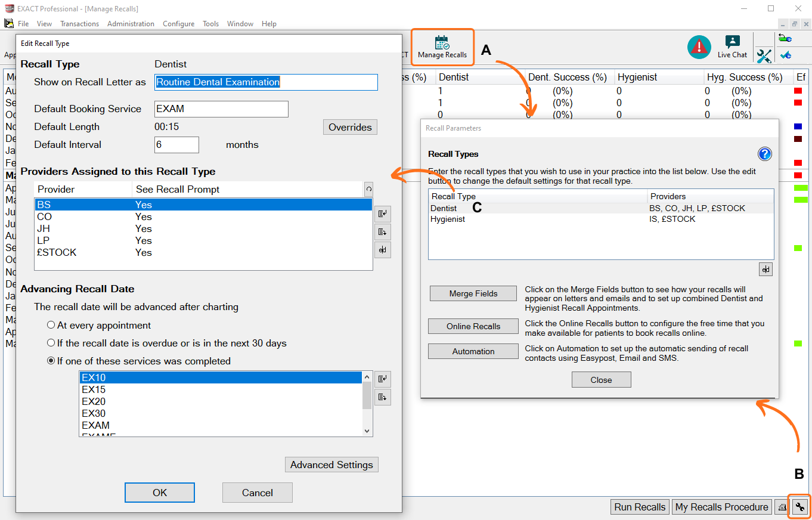
Task: Click the edit icon under Recall Types list
Action: point(765,270)
